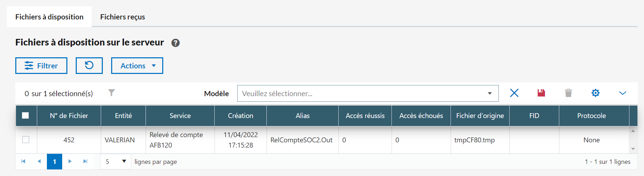Click the refresh reload icon button
Screen dimensions: 644x176
[89, 66]
